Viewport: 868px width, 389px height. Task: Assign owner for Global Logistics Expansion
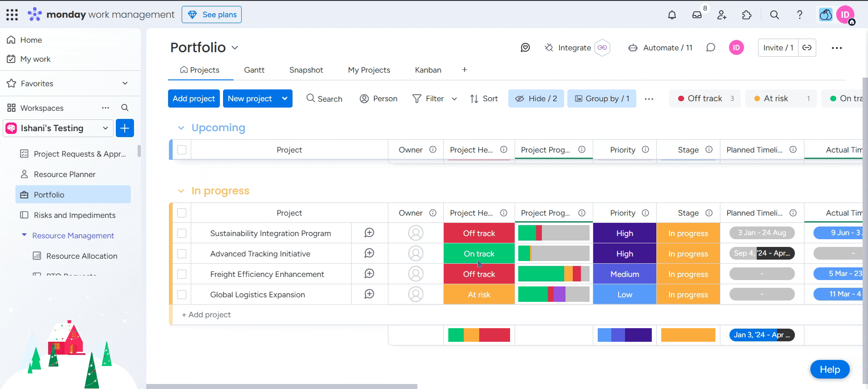coord(416,294)
